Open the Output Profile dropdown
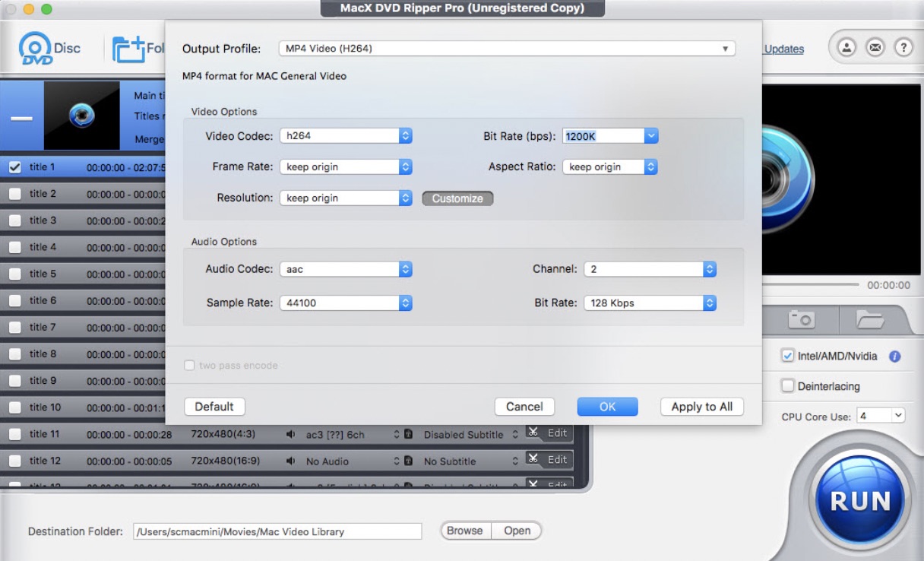Image resolution: width=924 pixels, height=561 pixels. click(507, 49)
